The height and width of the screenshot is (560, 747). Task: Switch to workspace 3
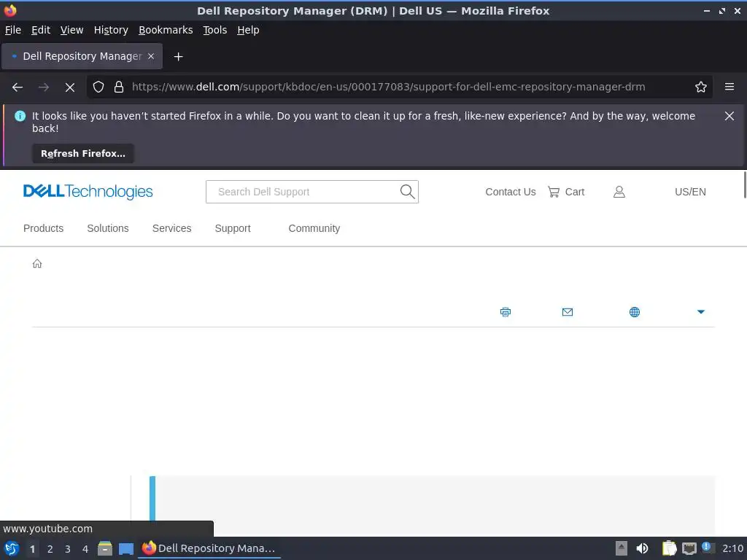point(67,549)
